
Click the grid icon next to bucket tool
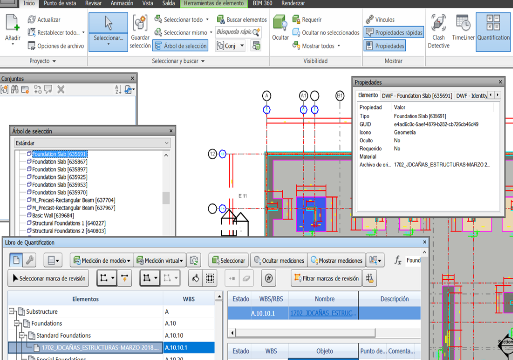pyautogui.click(x=210, y=278)
